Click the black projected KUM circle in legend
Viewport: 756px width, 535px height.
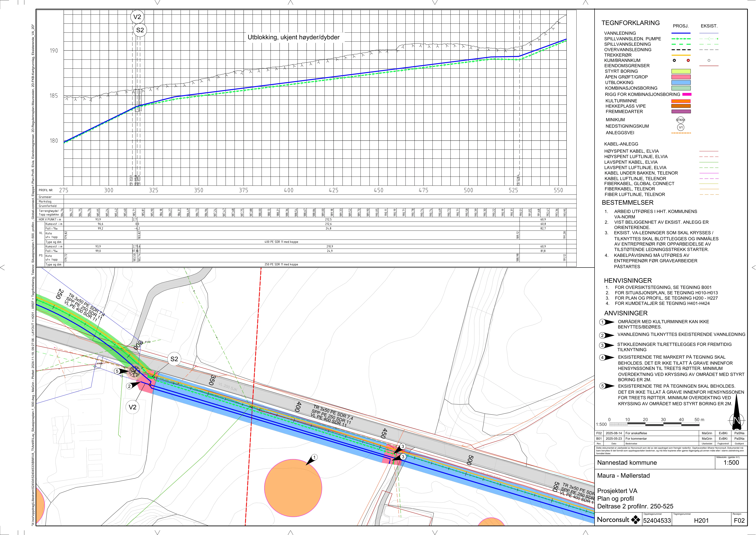[674, 60]
